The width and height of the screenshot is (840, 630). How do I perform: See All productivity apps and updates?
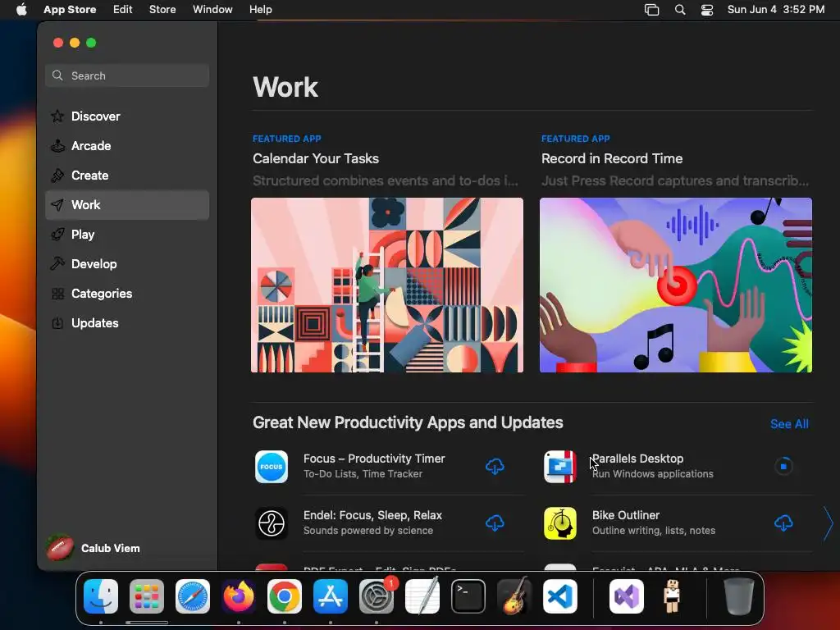789,424
